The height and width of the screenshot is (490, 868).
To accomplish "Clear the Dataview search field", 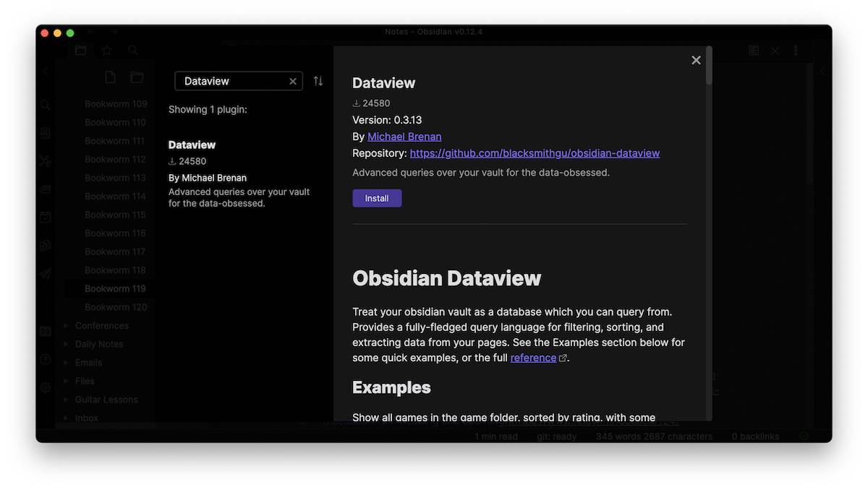I will point(293,82).
